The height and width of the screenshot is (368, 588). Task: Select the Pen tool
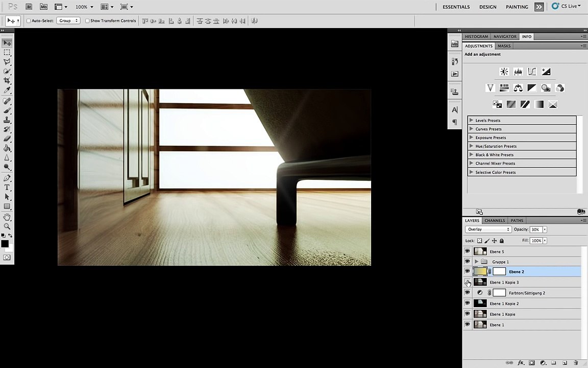pos(7,178)
